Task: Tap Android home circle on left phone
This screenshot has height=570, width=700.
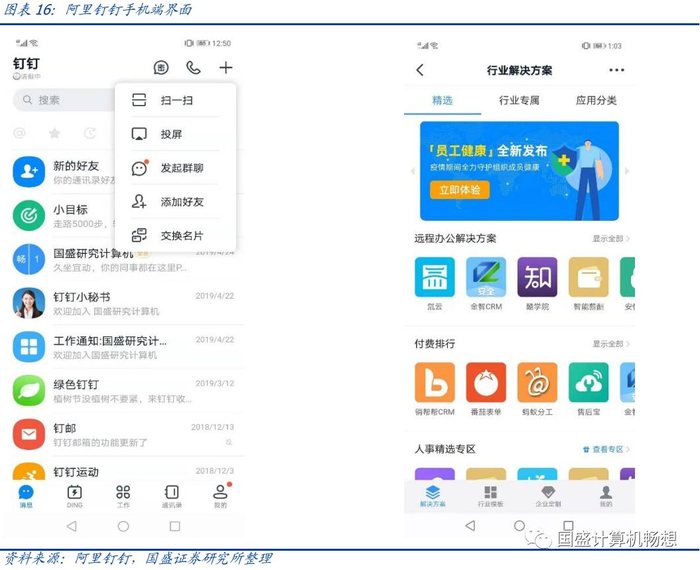Action: 124,526
